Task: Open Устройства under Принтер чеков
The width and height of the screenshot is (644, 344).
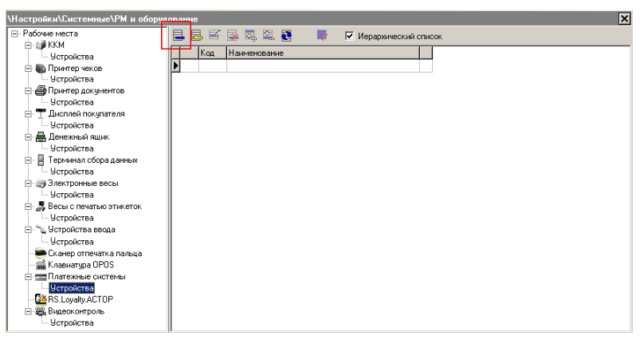Action: (x=72, y=79)
